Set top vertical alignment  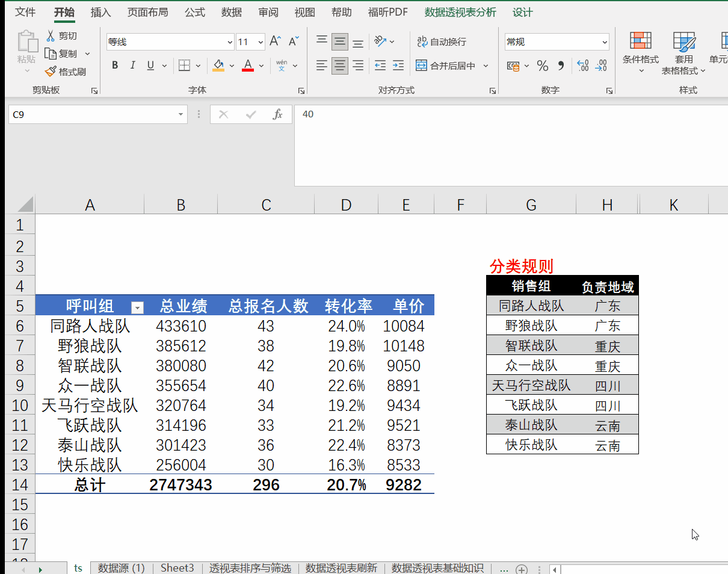click(322, 41)
